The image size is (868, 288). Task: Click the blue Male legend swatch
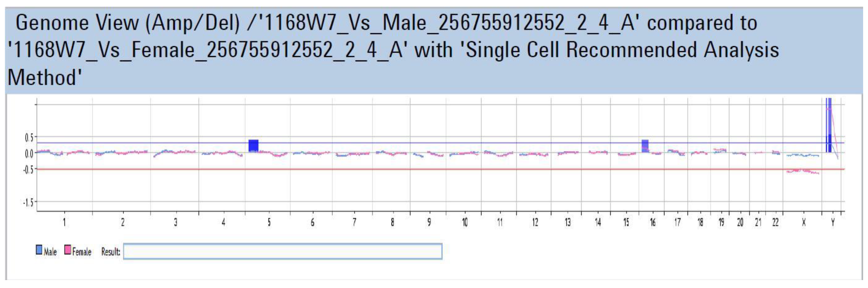click(x=39, y=250)
